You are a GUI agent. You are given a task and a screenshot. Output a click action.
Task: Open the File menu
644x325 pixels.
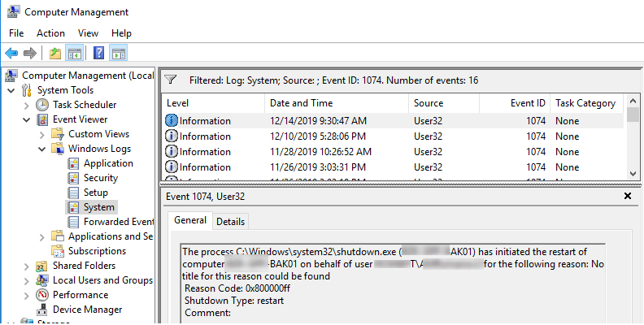(16, 33)
